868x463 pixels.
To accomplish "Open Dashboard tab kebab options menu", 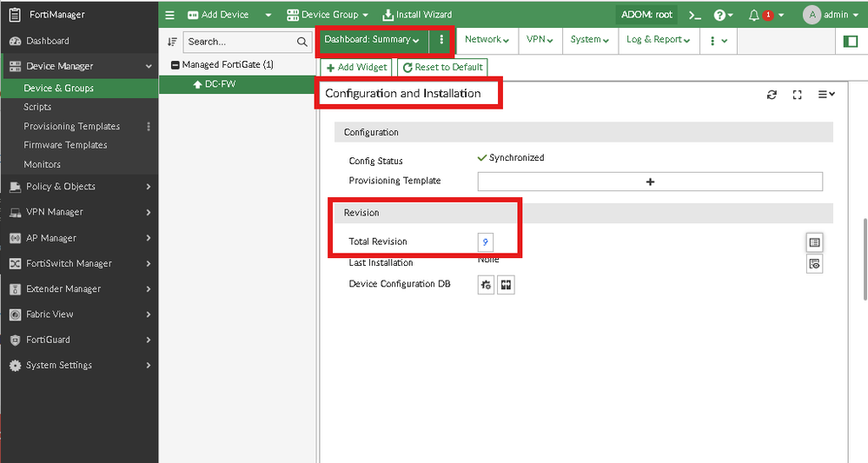I will 441,40.
